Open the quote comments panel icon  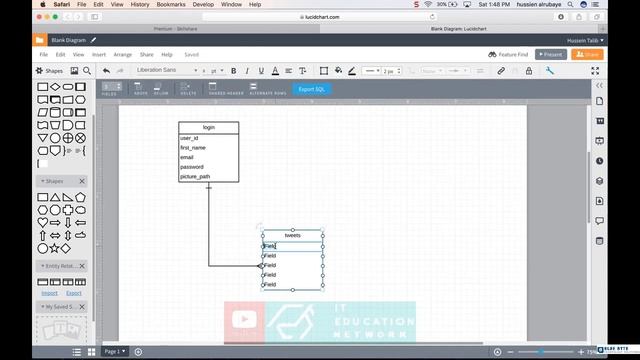(x=599, y=121)
